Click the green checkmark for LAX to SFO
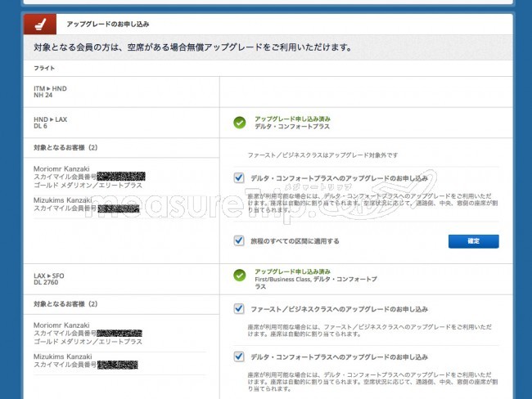This screenshot has width=532, height=399. click(240, 276)
